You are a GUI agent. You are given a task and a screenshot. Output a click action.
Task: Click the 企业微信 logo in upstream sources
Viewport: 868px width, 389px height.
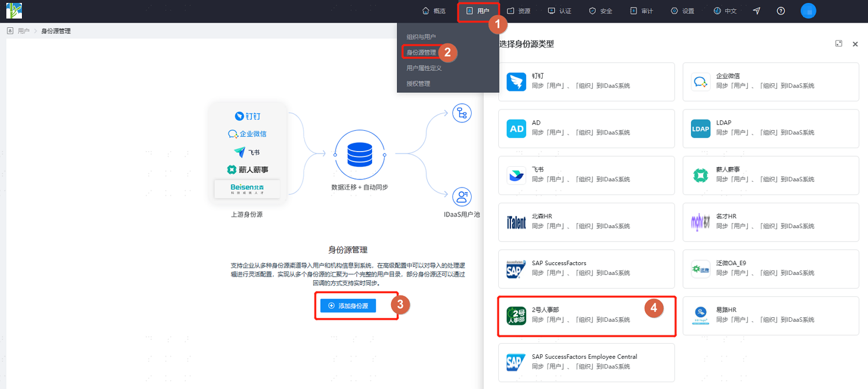[x=247, y=134]
